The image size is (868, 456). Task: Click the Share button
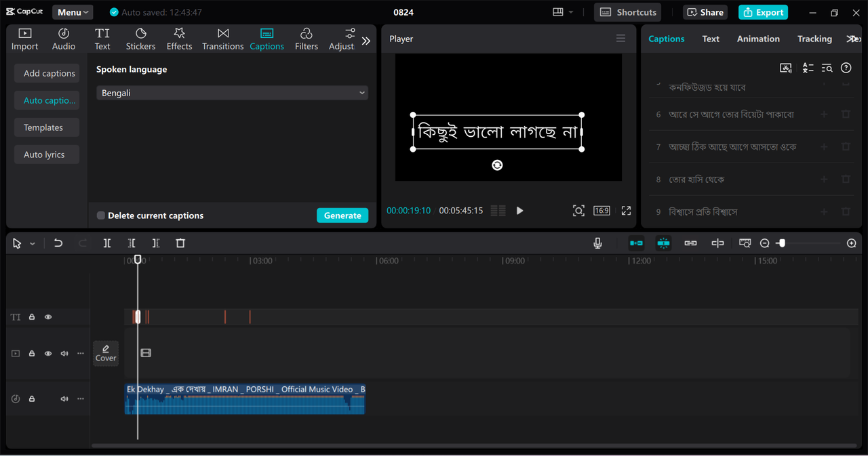704,12
